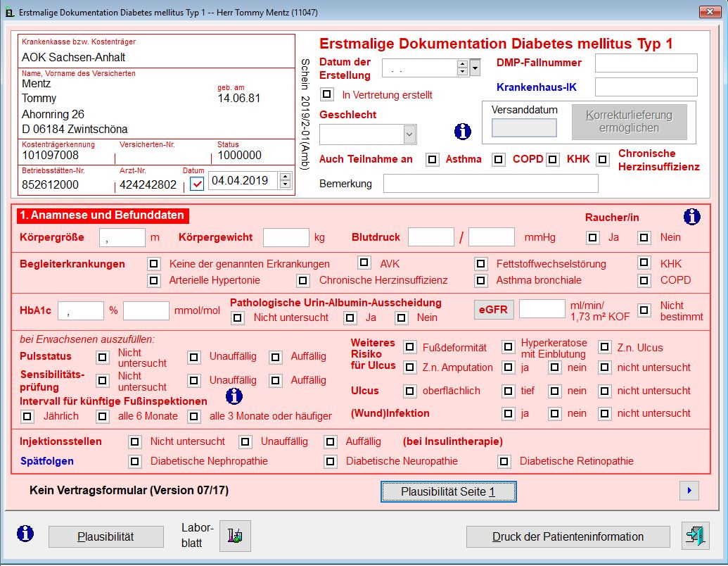The image size is (728, 566).
Task: Open the Geschlecht dropdown
Action: coord(409,134)
